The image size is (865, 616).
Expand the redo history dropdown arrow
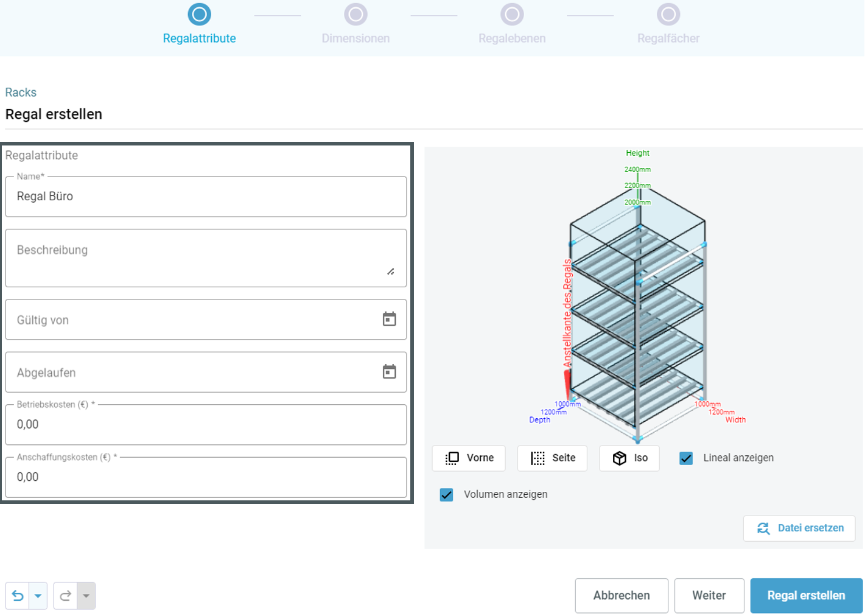(x=86, y=595)
